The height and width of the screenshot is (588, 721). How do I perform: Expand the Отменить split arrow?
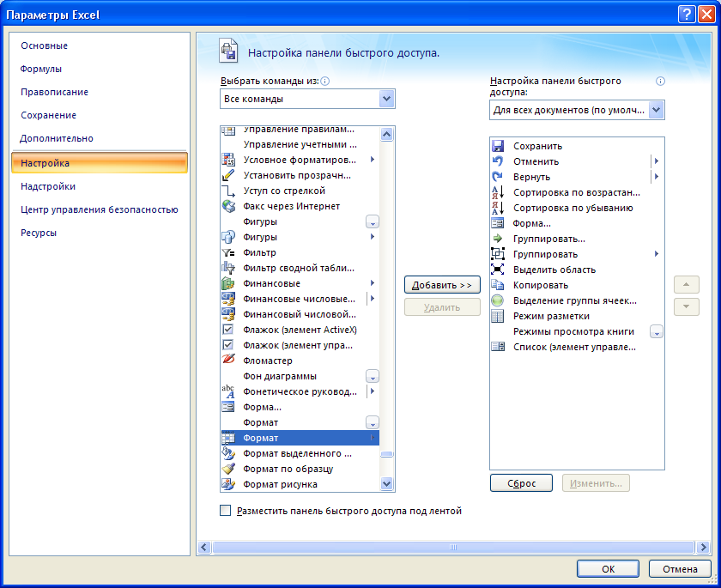(657, 161)
